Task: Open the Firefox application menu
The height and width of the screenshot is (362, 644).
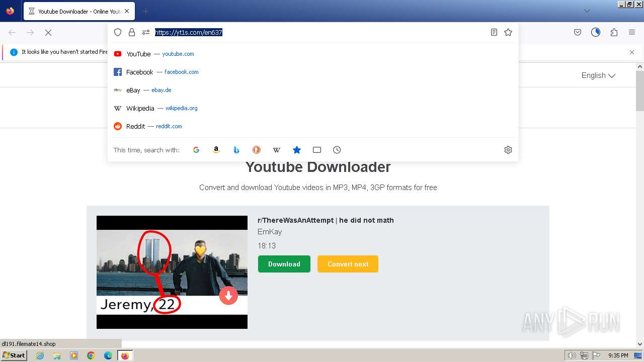Action: coord(632,32)
